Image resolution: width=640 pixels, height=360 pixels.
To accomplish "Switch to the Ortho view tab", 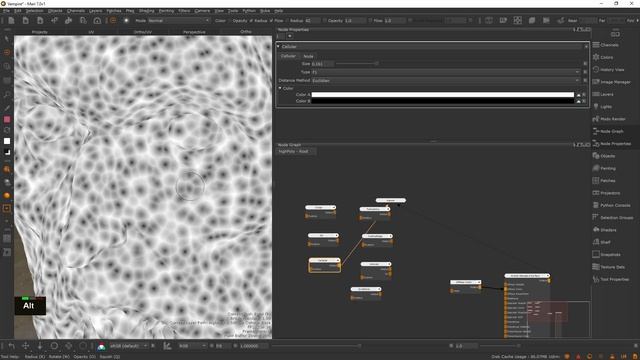I will point(246,32).
